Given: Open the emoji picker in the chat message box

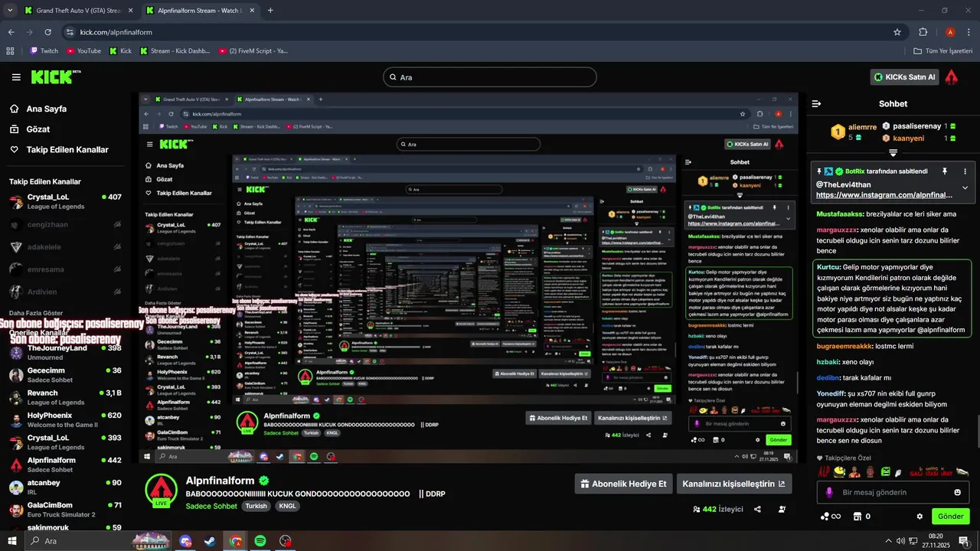Looking at the screenshot, I should [x=957, y=492].
